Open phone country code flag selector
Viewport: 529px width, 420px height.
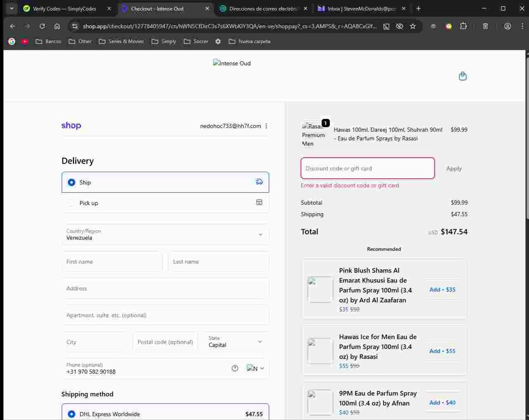255,368
